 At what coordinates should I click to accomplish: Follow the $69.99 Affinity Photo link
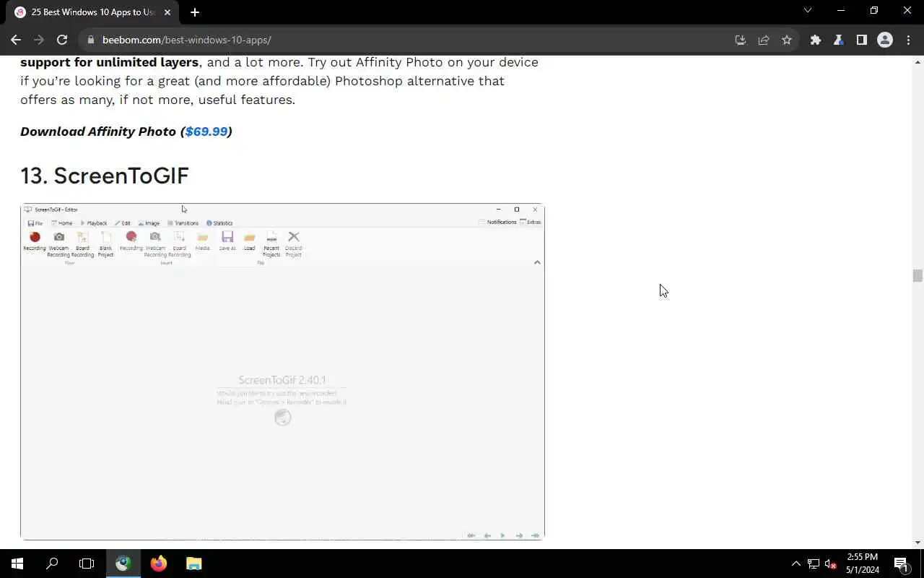(x=206, y=131)
